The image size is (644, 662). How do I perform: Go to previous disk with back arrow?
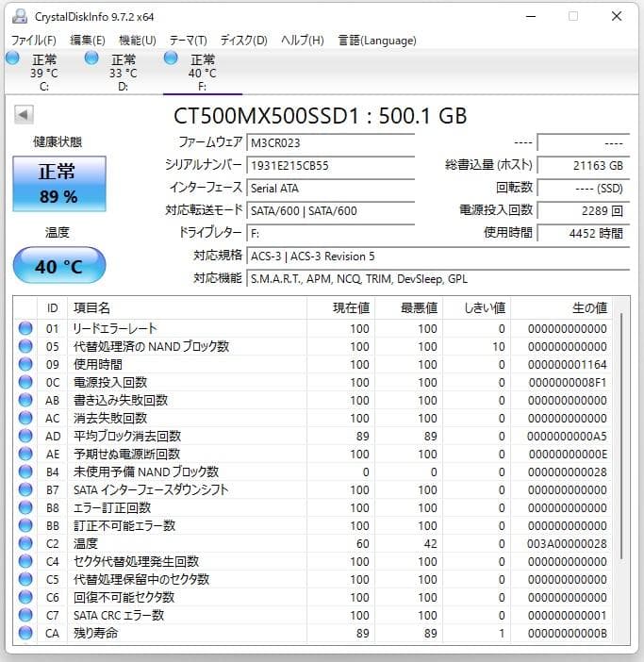(x=24, y=114)
